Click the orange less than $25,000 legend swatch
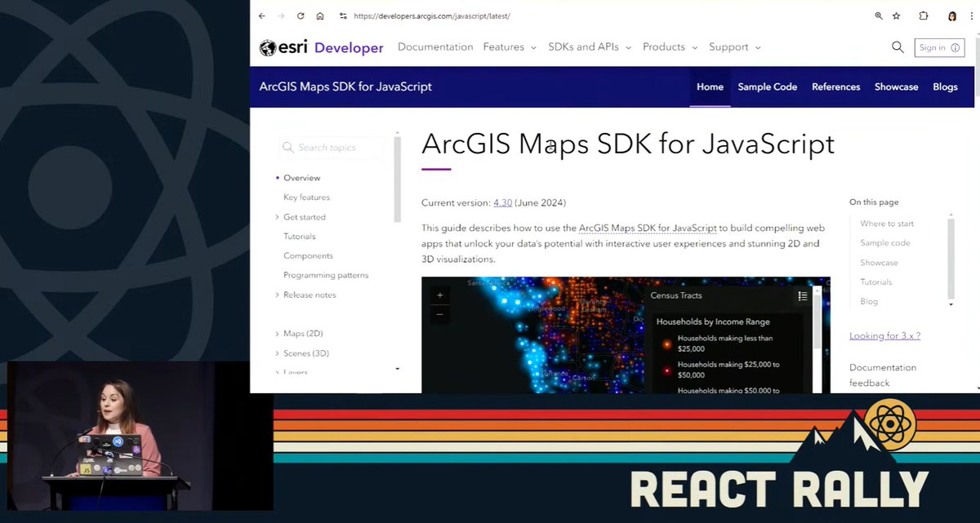This screenshot has width=980, height=523. (666, 343)
